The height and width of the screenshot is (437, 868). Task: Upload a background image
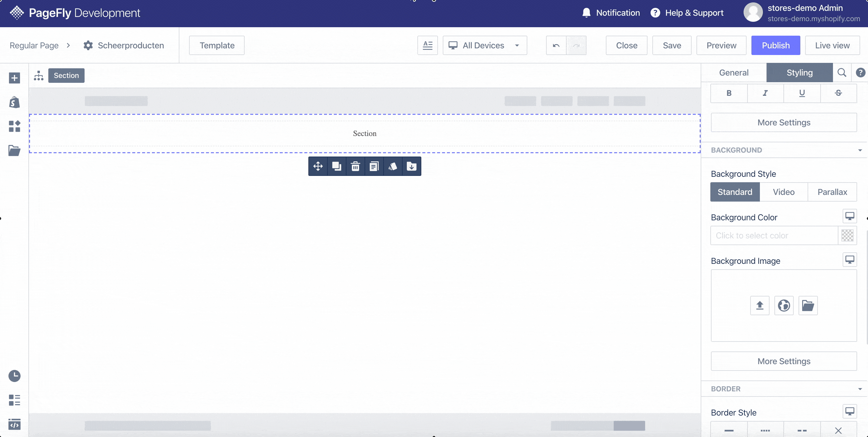point(760,306)
